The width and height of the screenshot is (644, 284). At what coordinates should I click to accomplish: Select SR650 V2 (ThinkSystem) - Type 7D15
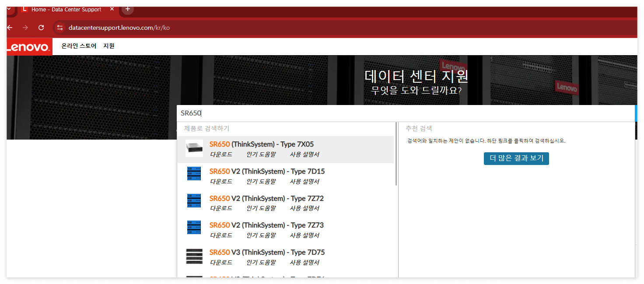tap(267, 172)
